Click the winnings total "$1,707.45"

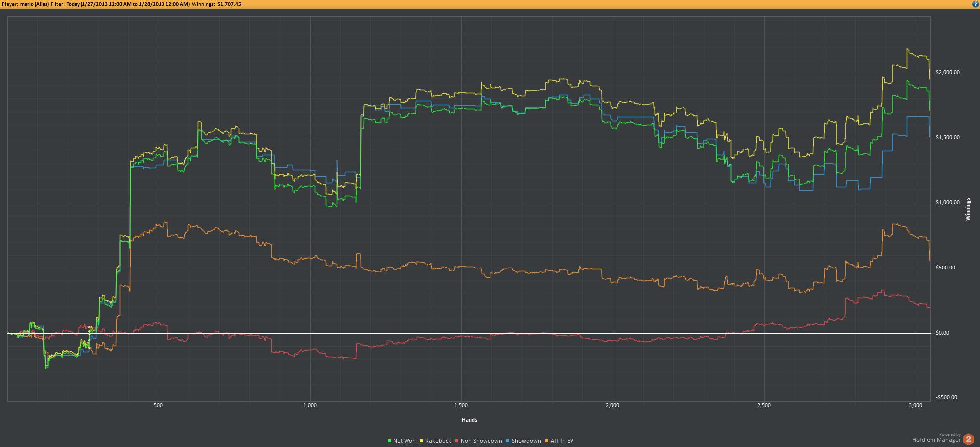229,4
